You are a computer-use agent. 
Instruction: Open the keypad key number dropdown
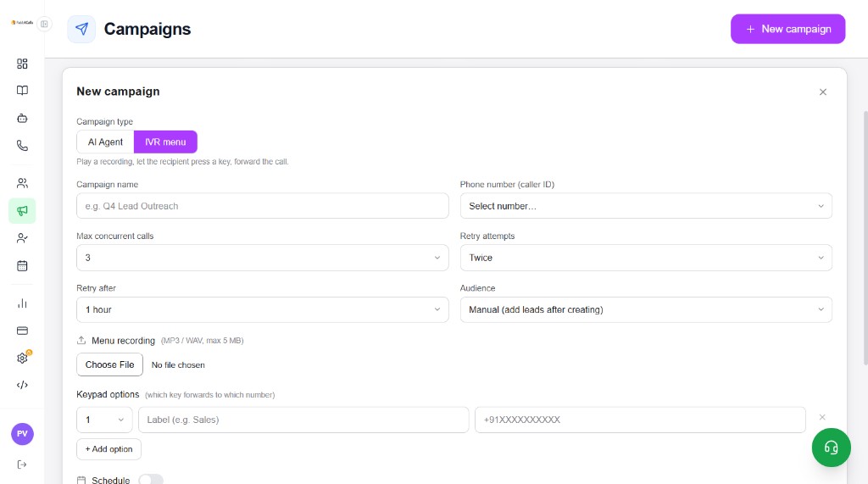click(x=104, y=420)
